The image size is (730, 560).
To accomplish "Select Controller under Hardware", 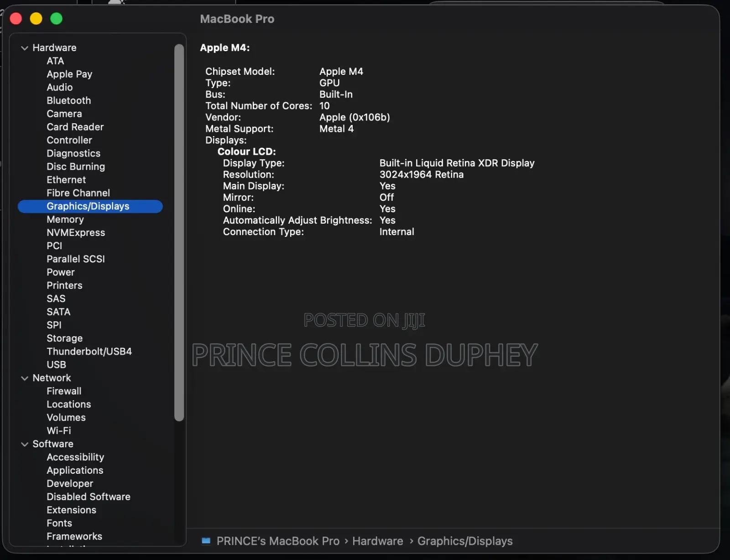I will 69,140.
